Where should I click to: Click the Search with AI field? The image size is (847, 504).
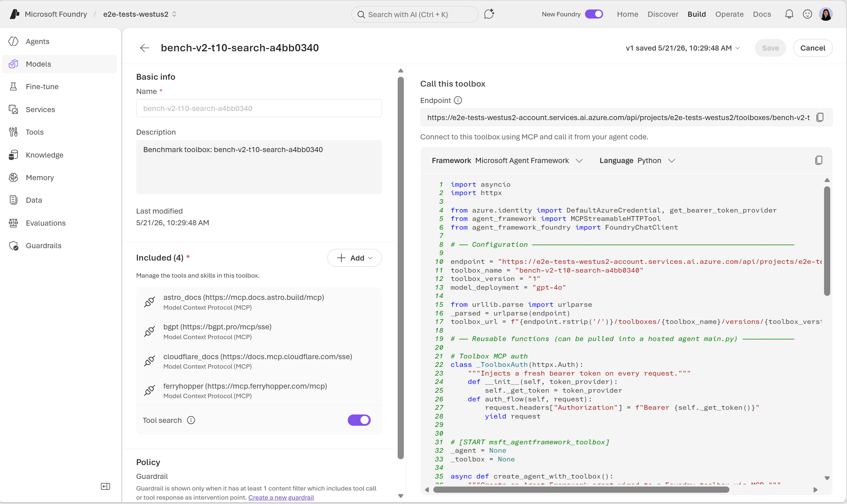tap(415, 15)
